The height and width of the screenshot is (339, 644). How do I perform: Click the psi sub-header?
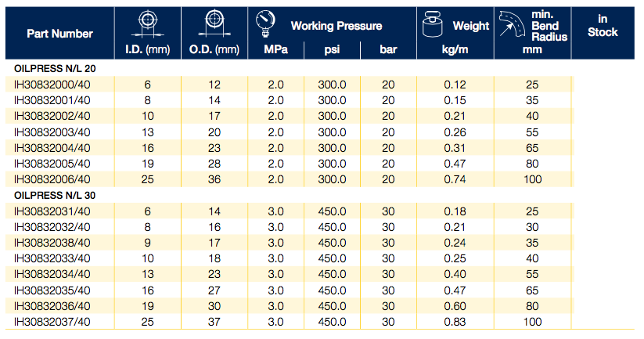331,51
